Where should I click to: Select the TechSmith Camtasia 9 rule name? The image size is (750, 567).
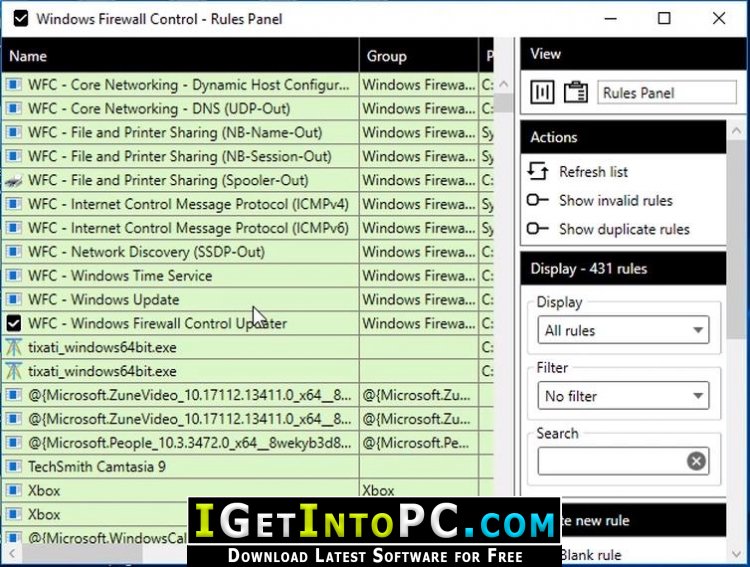click(97, 467)
